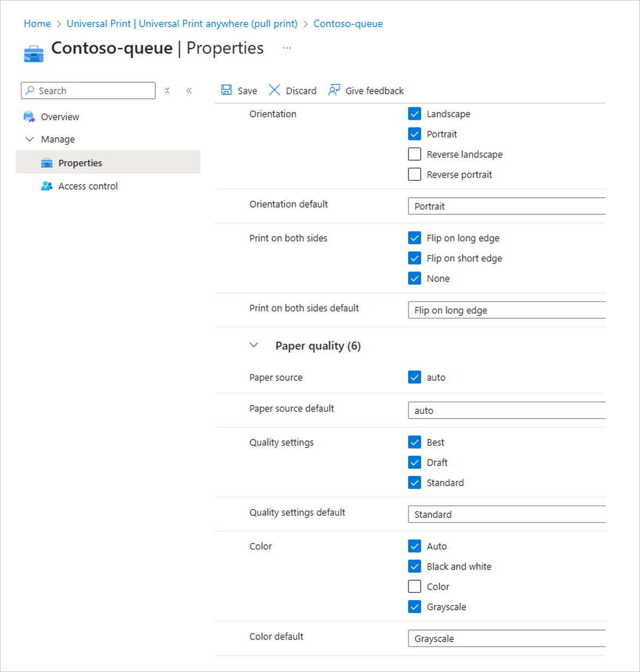Click the Give feedback icon
This screenshot has height=672, width=640.
tap(334, 90)
